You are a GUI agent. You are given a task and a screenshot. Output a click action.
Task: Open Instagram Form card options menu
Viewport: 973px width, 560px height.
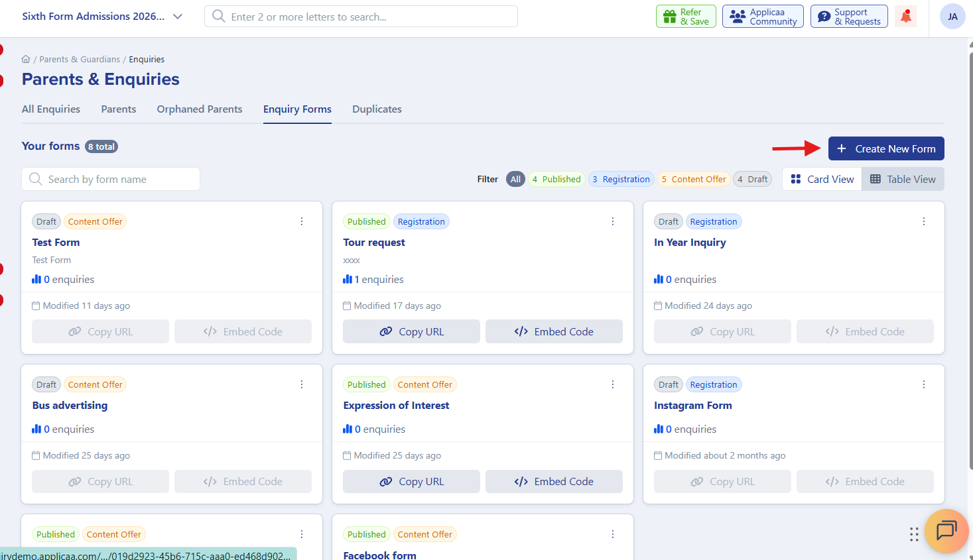[x=924, y=384]
